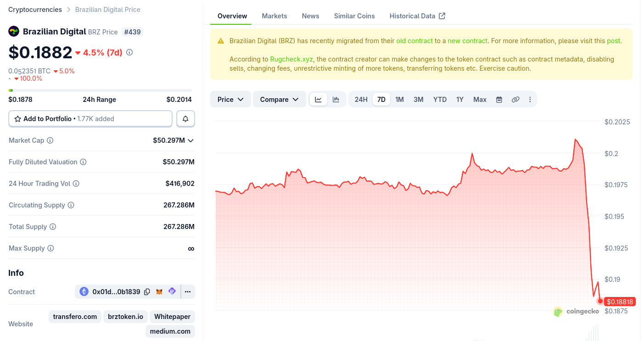
Task: Click the Brazilian Digital coin logo
Action: 14,31
